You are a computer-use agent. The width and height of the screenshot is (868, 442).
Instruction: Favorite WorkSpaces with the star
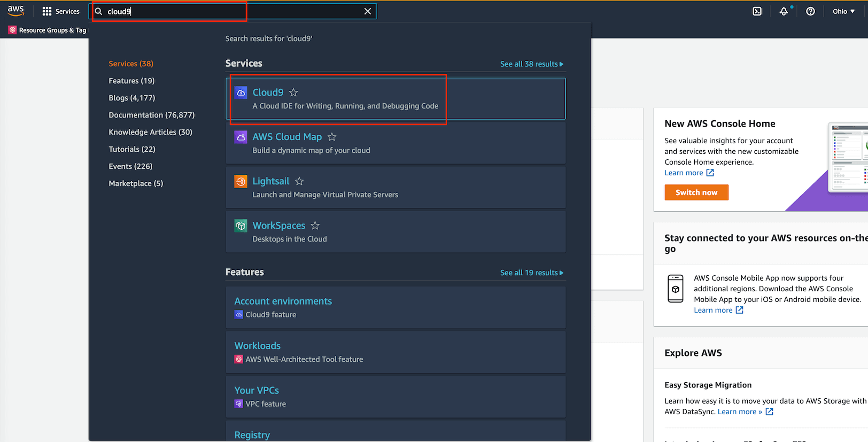click(x=315, y=226)
